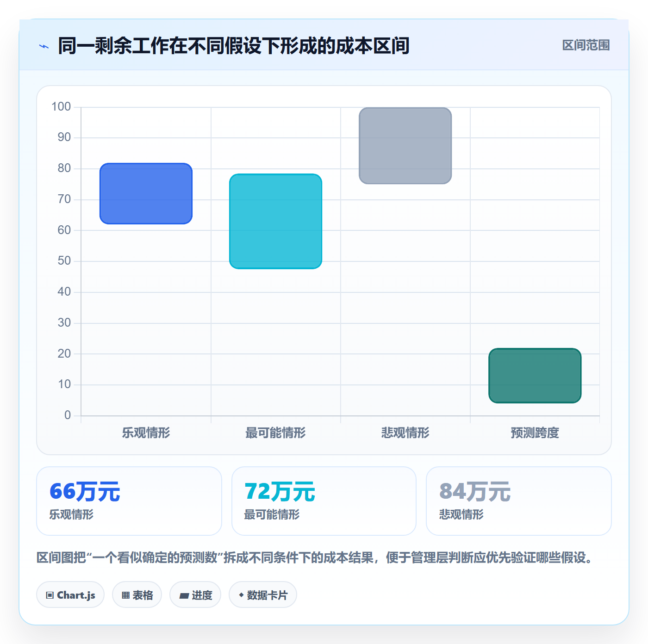Click the 悲观情形 x-axis label
This screenshot has width=648, height=644.
(405, 433)
